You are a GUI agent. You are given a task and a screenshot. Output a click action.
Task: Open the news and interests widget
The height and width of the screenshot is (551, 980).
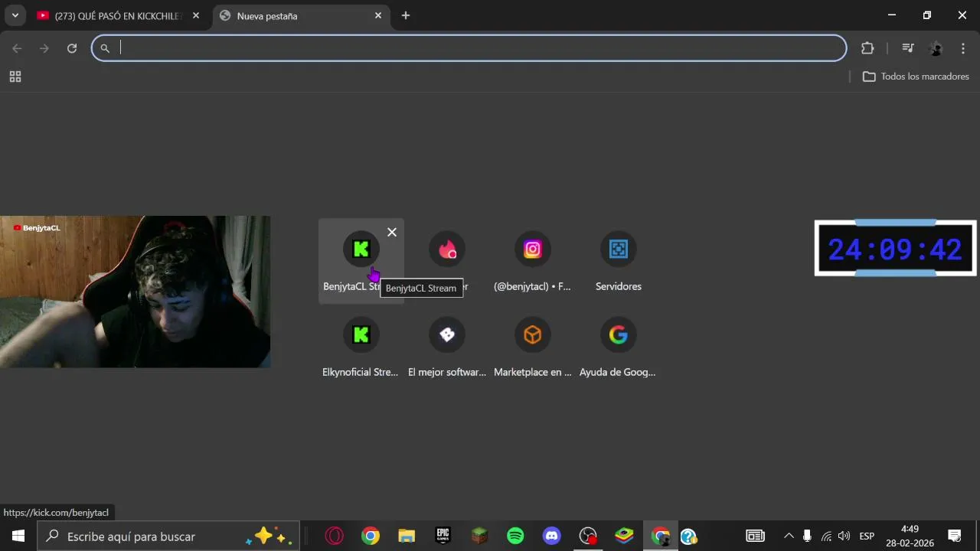(755, 536)
